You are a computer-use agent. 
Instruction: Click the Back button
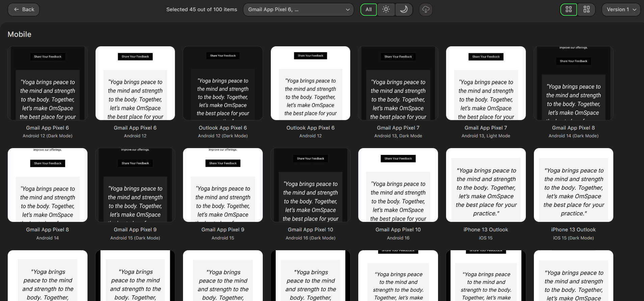coord(24,9)
